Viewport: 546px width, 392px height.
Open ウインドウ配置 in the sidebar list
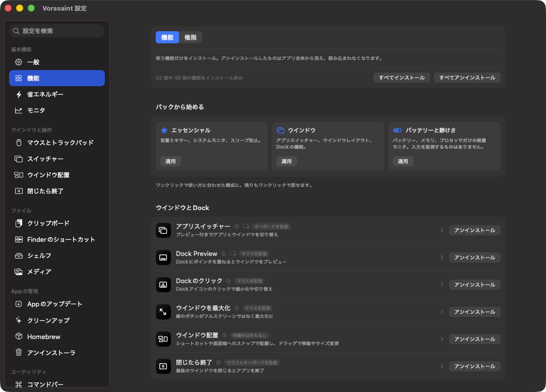pos(57,175)
